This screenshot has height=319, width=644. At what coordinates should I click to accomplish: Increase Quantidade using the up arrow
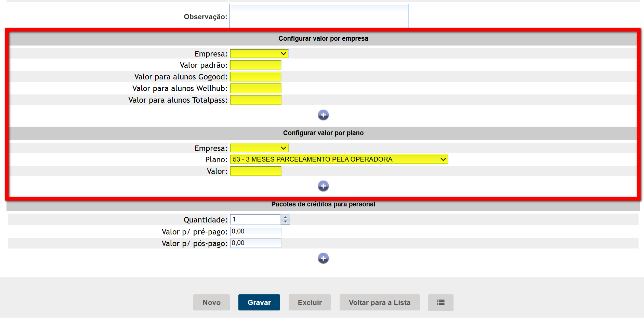(285, 217)
